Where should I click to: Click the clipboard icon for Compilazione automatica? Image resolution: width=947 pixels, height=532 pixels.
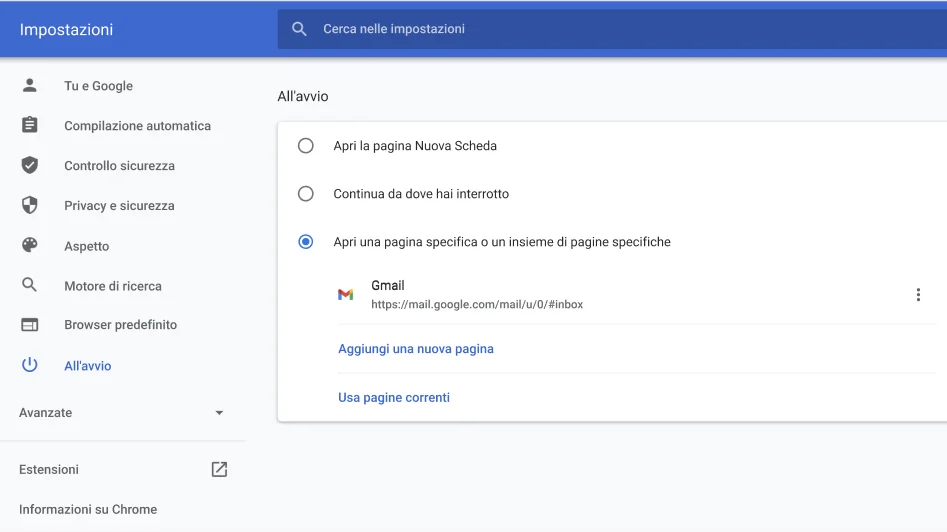[30, 126]
